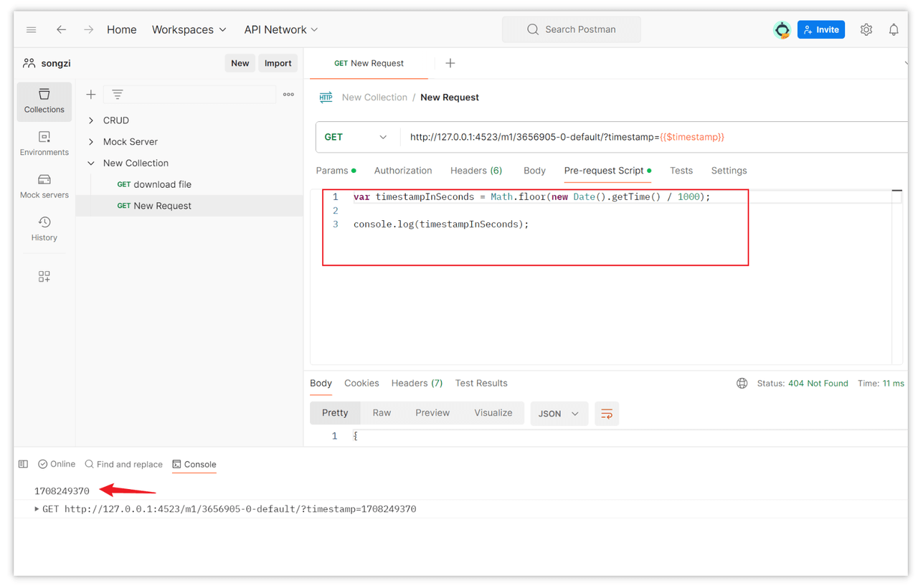Open the Collections sidebar panel
Screen dimensions: 918x588
click(44, 100)
